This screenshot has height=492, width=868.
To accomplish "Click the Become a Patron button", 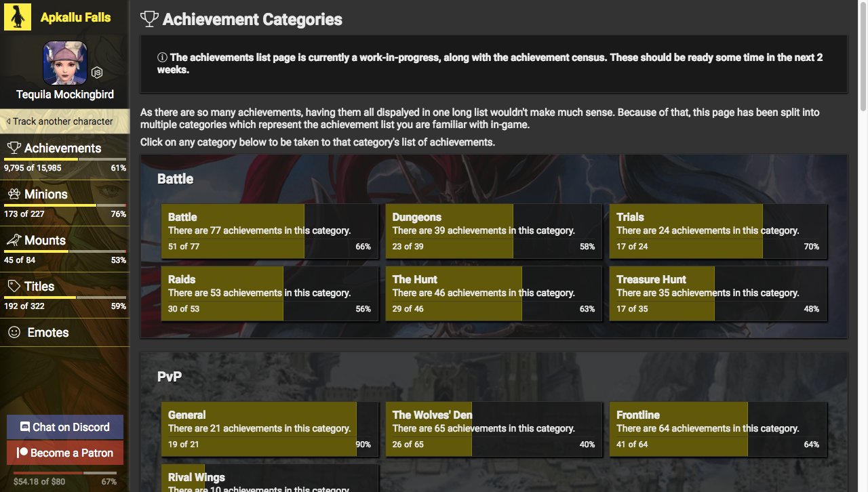I will (65, 453).
